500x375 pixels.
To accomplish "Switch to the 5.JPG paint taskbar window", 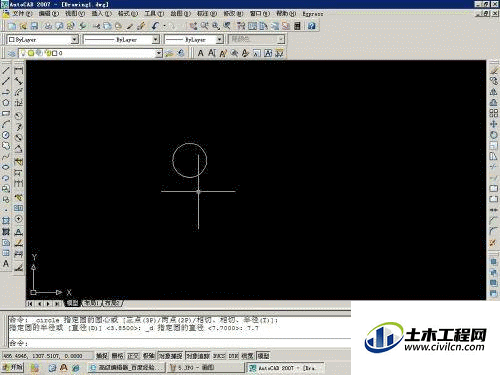I will coord(205,367).
